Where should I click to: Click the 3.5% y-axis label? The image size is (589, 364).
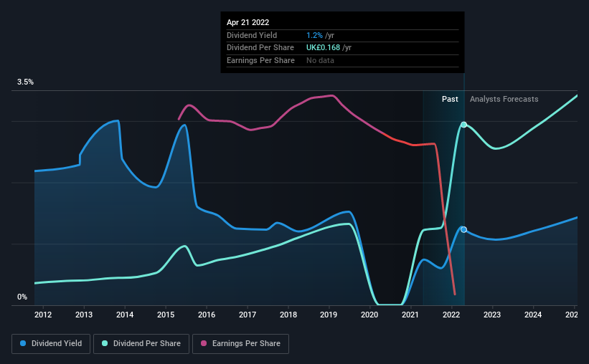(25, 82)
